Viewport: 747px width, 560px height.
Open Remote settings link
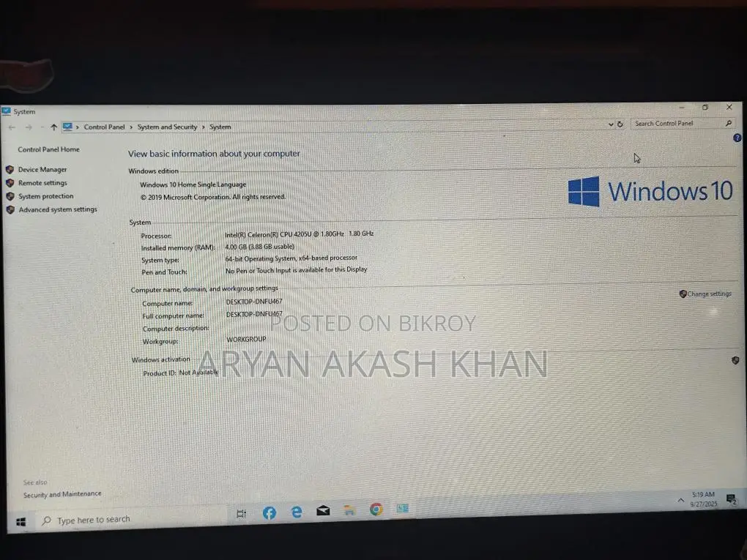pyautogui.click(x=42, y=183)
